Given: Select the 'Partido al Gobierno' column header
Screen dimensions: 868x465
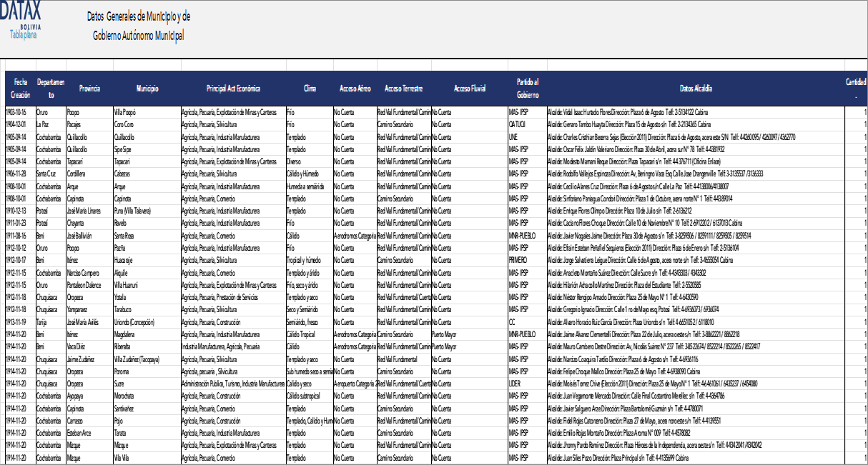Looking at the screenshot, I should pyautogui.click(x=527, y=89).
